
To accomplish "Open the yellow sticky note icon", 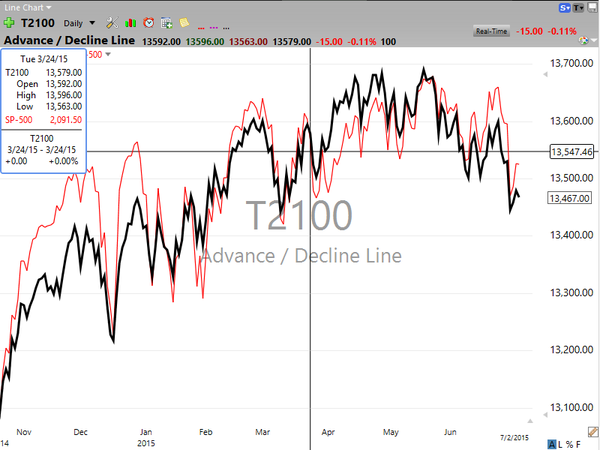I will pos(184,23).
